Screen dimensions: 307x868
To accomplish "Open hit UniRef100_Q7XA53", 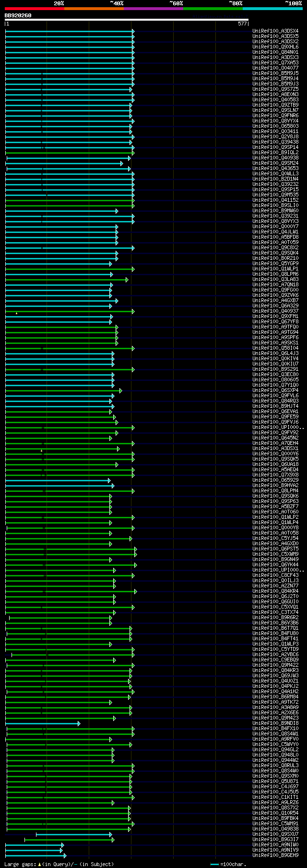I will [x=275, y=63].
